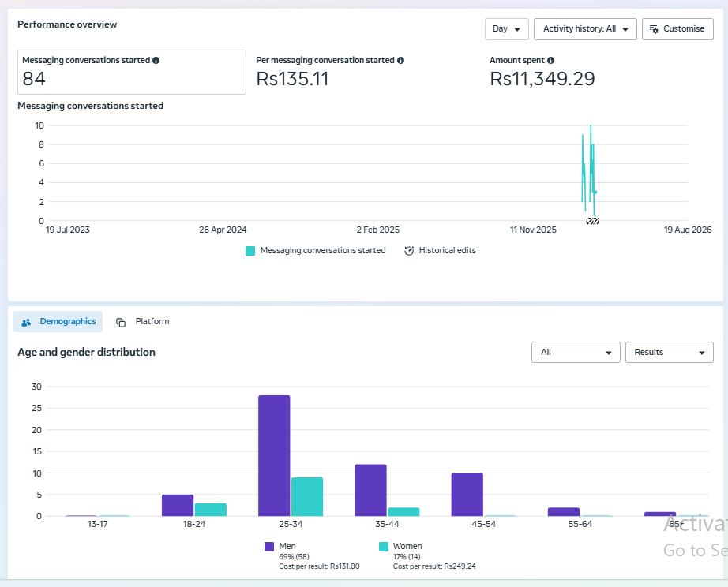Open the Results metric dropdown

coord(669,352)
